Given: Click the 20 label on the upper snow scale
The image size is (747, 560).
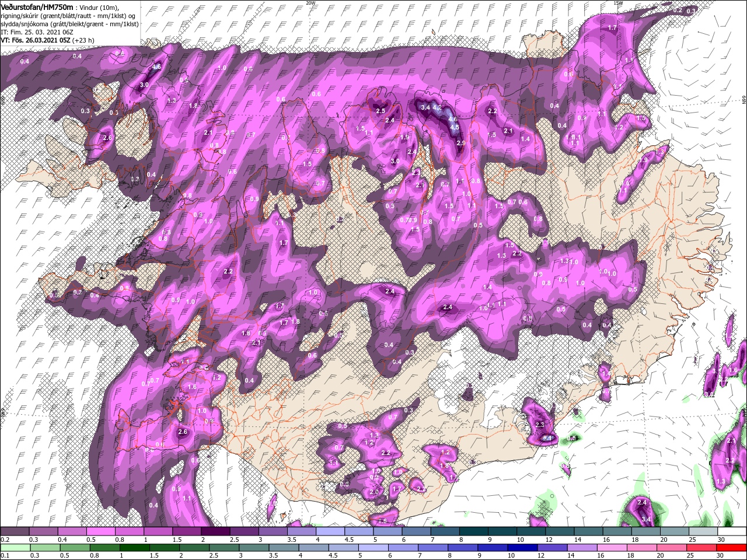Looking at the screenshot, I should tap(664, 540).
